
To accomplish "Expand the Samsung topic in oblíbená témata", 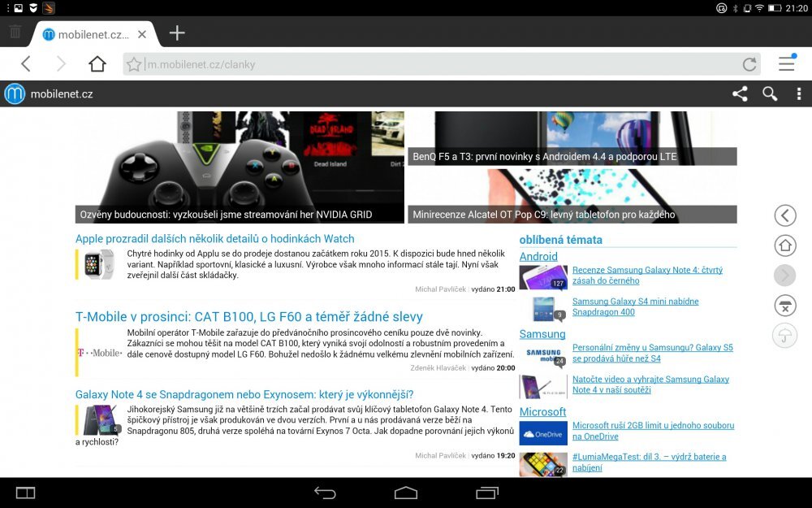I will pos(542,334).
